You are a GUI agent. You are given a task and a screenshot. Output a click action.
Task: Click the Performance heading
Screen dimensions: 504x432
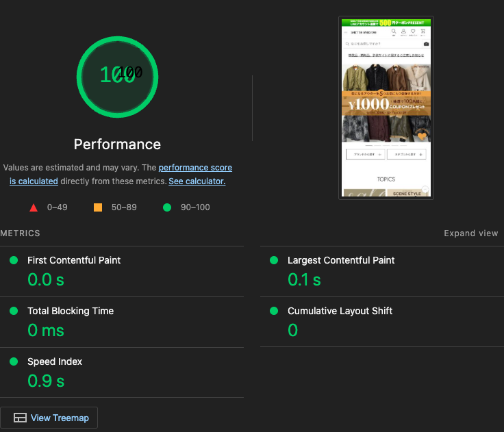[117, 144]
